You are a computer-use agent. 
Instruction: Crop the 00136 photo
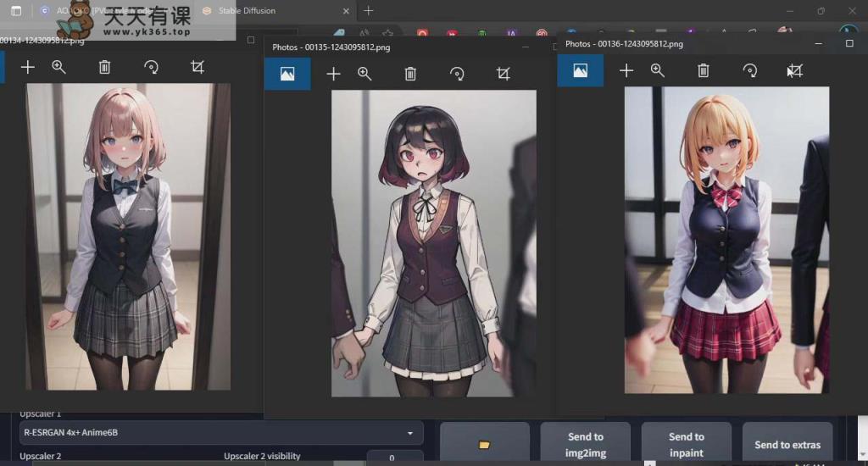coord(795,71)
